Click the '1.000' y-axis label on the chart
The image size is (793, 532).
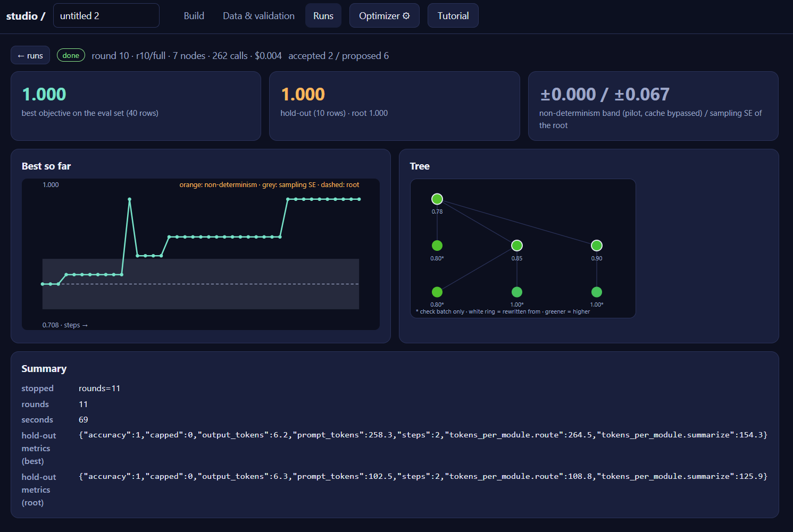point(51,185)
